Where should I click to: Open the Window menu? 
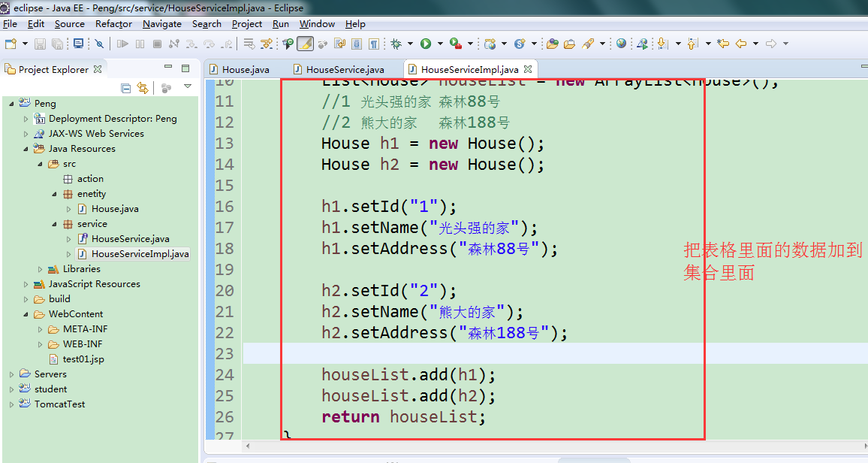pos(317,24)
